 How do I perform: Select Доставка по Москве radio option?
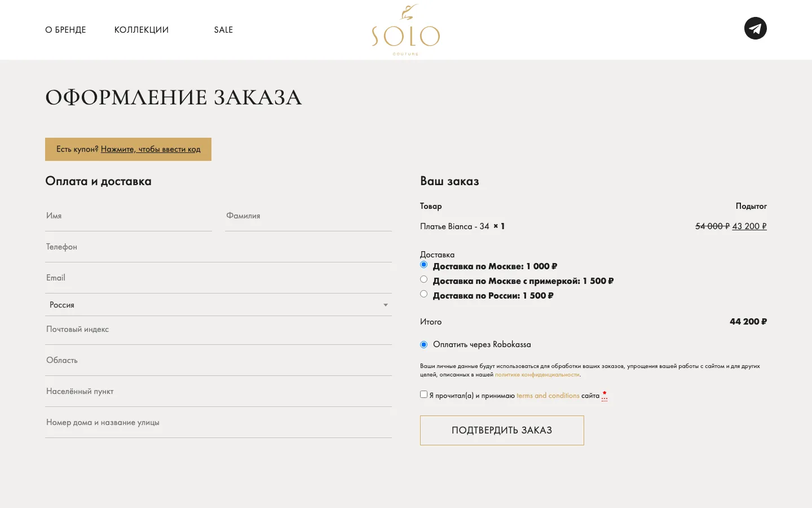[423, 265]
